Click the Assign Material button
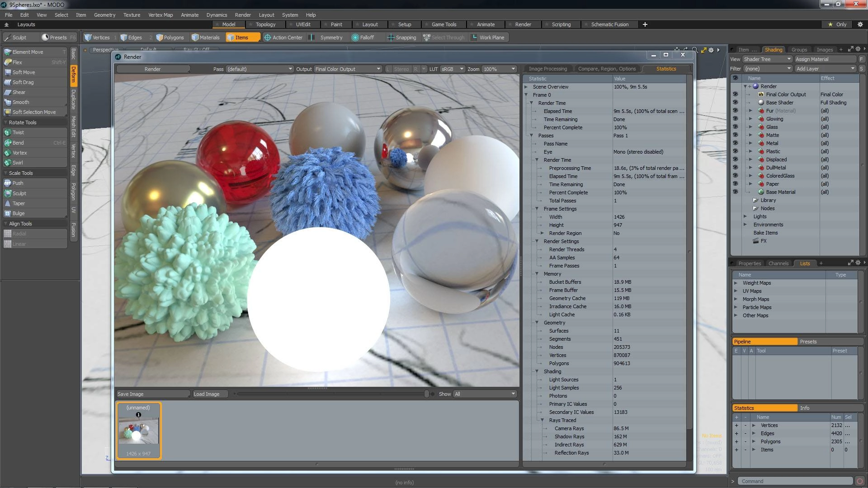This screenshot has width=868, height=488. coord(825,59)
